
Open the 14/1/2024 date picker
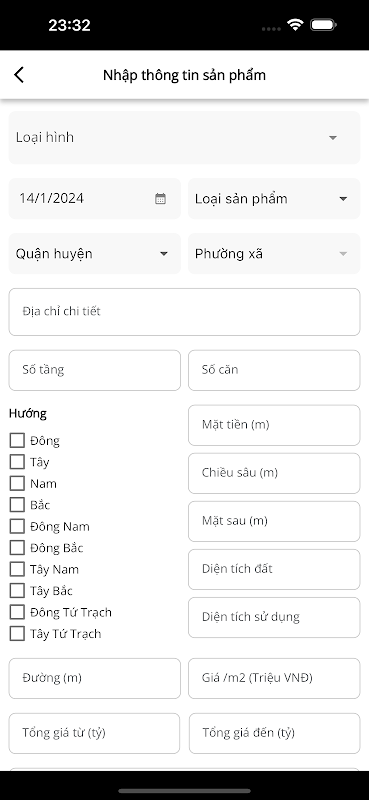[94, 198]
